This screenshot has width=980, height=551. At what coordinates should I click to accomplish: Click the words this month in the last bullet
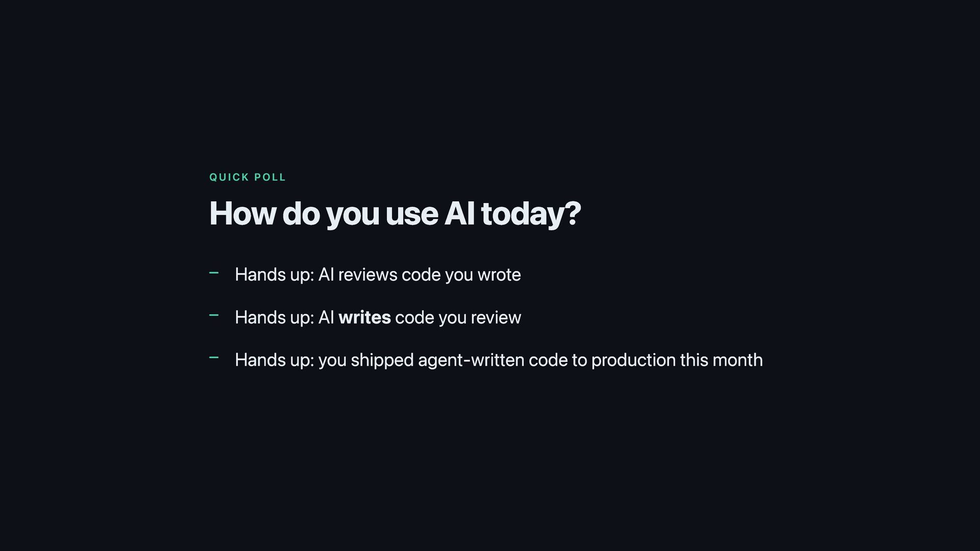click(x=721, y=360)
